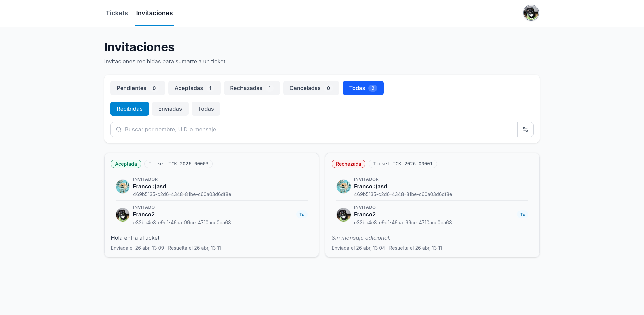The height and width of the screenshot is (315, 644).
Task: Click Franco :)asd avatar in Aceptada card
Action: click(123, 186)
